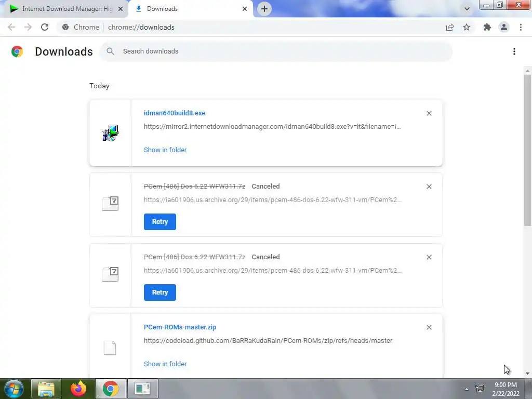Click PCem-ROMs-master.zip file icon

(x=110, y=348)
